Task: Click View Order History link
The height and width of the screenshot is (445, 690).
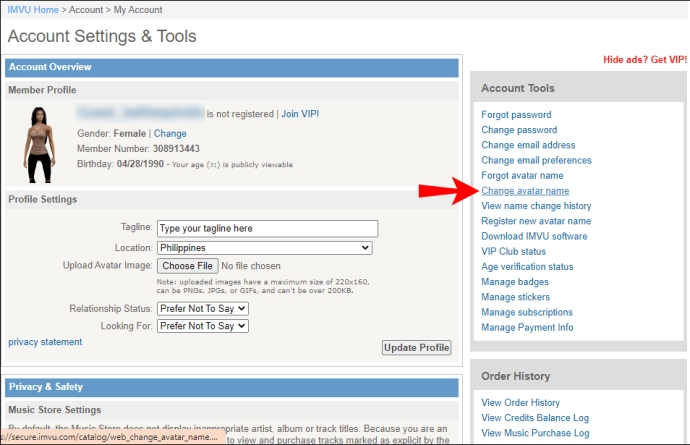Action: (x=521, y=403)
